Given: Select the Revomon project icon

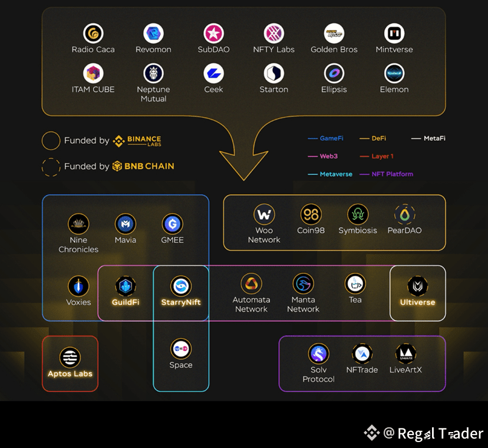Looking at the screenshot, I should 153,34.
